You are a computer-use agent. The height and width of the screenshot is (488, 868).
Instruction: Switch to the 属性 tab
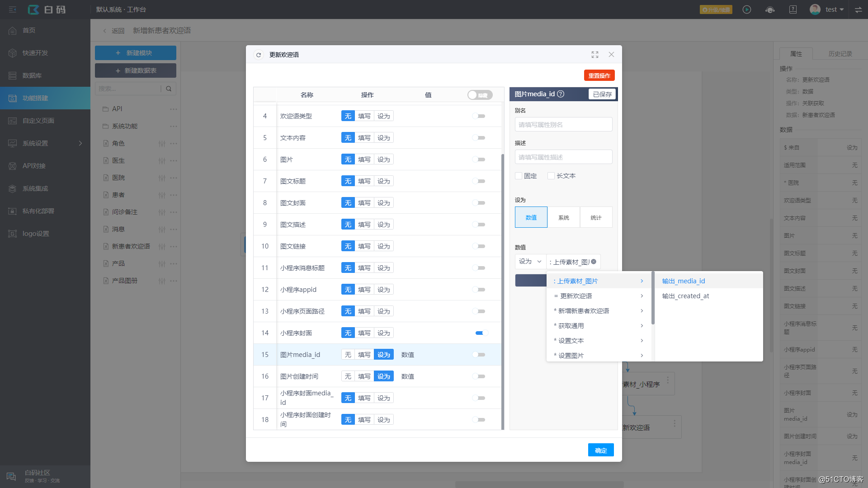(796, 54)
